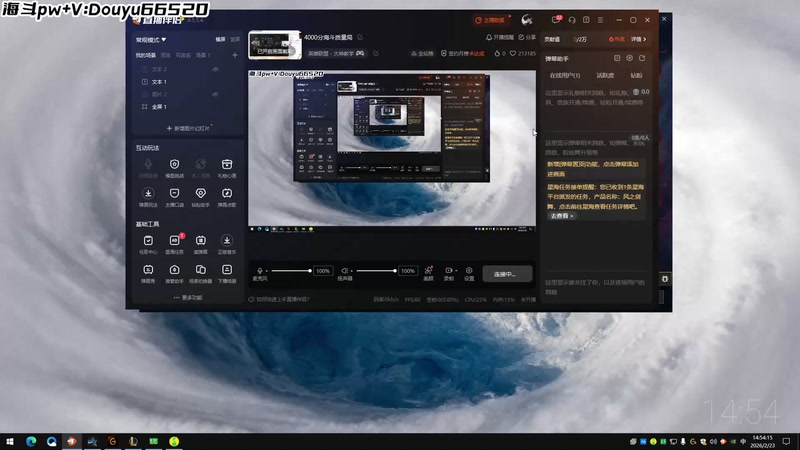Image resolution: width=800 pixels, height=450 pixels.
Task: Click the user avatar in title bar
Action: [527, 20]
